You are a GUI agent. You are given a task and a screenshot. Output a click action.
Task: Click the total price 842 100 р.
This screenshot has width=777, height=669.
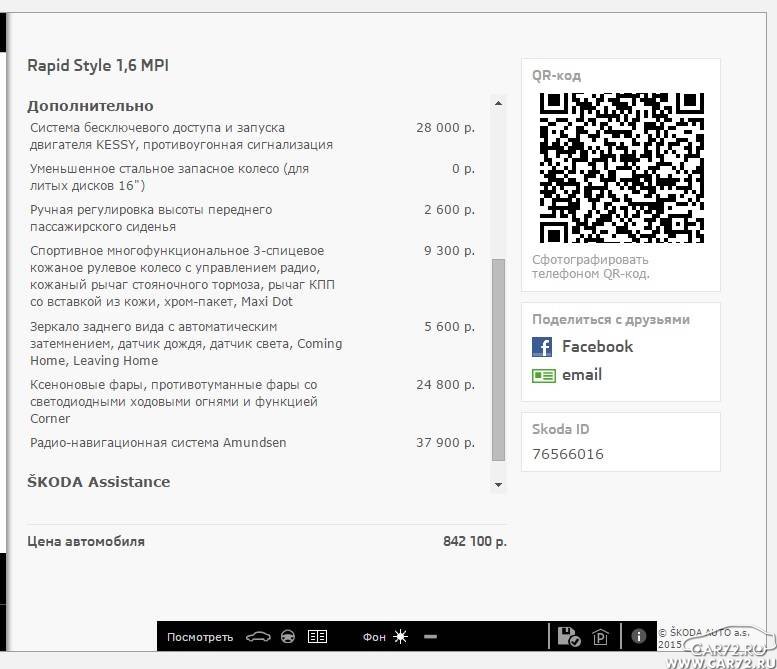coord(475,541)
